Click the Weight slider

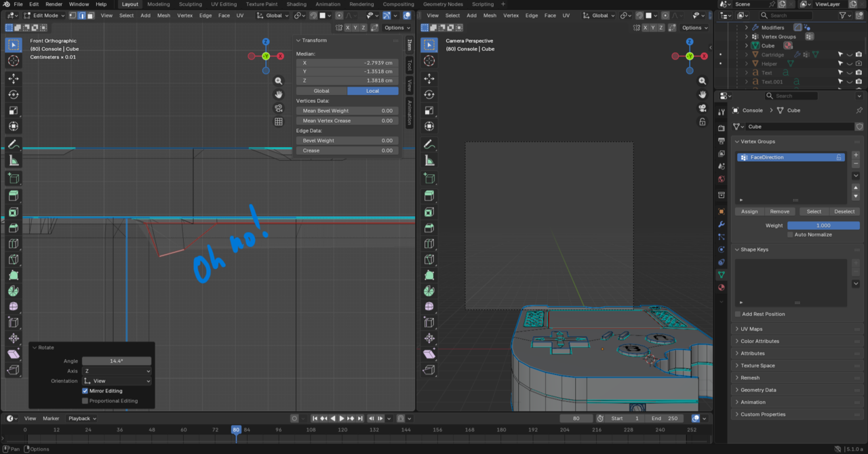pos(823,226)
